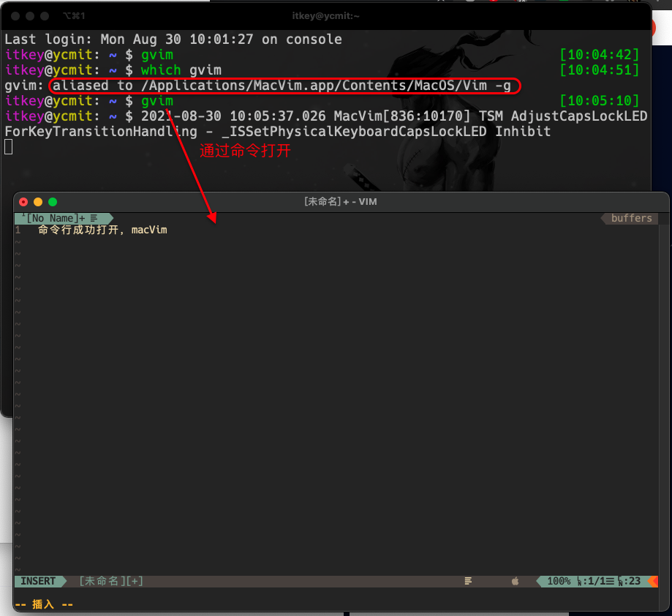Minimize the MacVim window with yellow button
The width and height of the screenshot is (672, 616).
click(x=38, y=202)
